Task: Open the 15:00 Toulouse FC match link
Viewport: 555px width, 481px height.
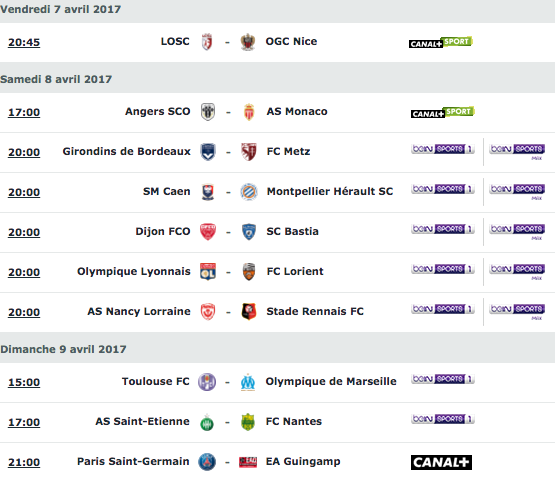Action: pyautogui.click(x=24, y=382)
